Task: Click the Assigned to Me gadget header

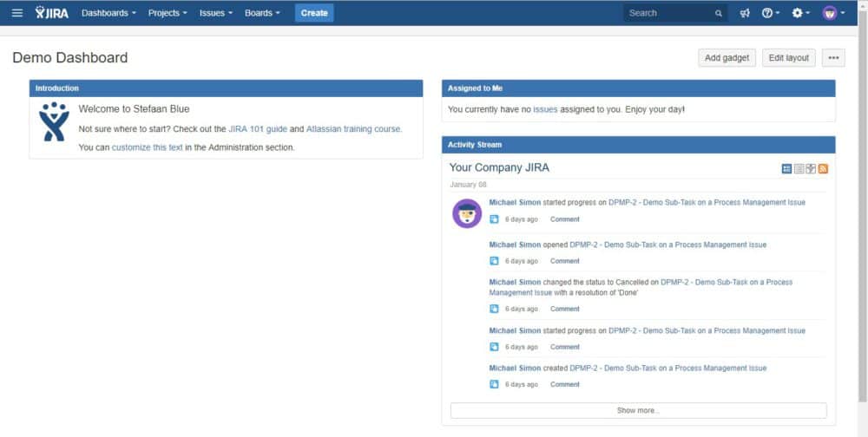Action: [638, 88]
